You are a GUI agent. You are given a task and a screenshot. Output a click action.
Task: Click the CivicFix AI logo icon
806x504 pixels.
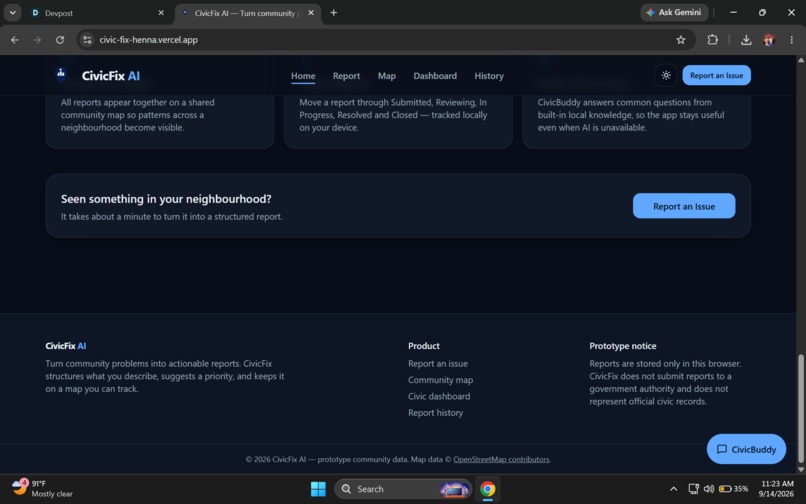tap(61, 75)
